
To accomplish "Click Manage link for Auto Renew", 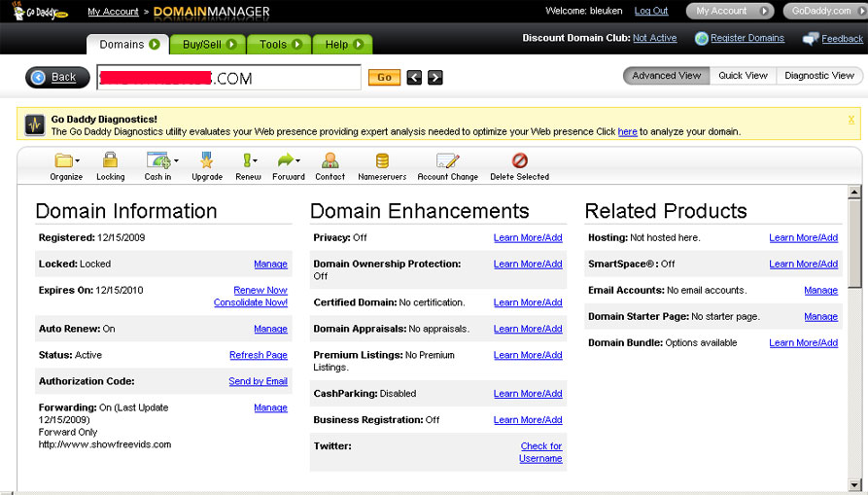I will 270,329.
